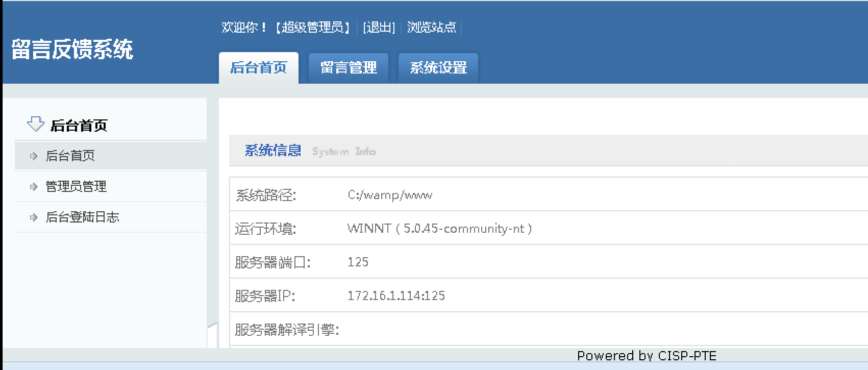Screen dimensions: 868x370
Task: Open the 留言管理 tab
Action: point(349,68)
